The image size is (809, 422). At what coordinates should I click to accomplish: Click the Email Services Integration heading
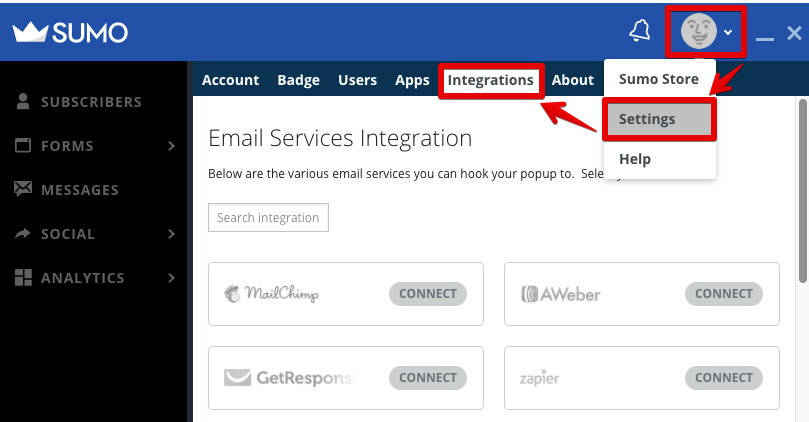(340, 138)
